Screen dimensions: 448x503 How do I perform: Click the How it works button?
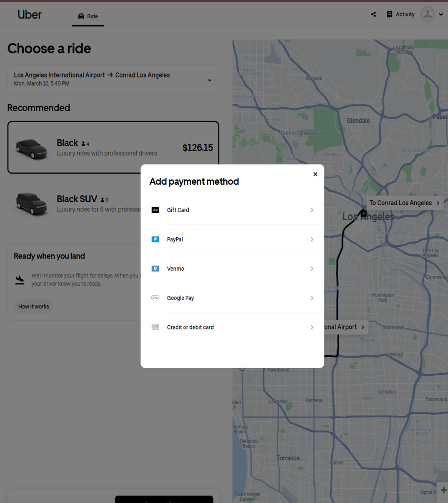pos(34,307)
